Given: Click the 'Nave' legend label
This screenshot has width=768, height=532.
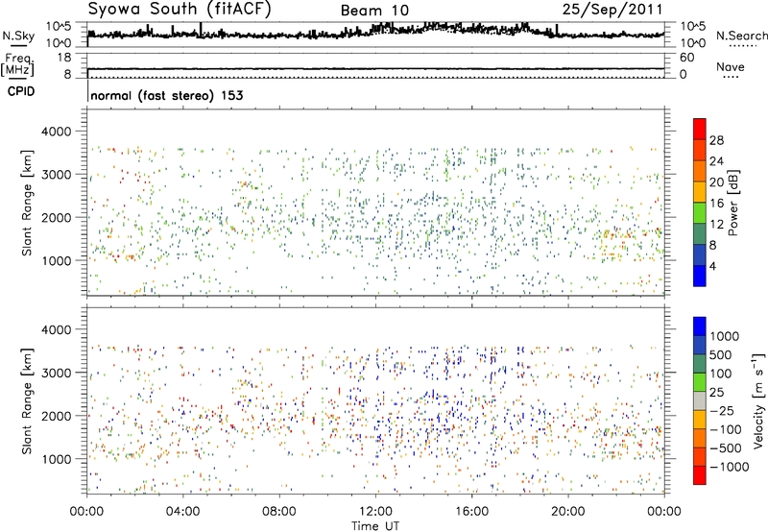Looking at the screenshot, I should click(730, 66).
